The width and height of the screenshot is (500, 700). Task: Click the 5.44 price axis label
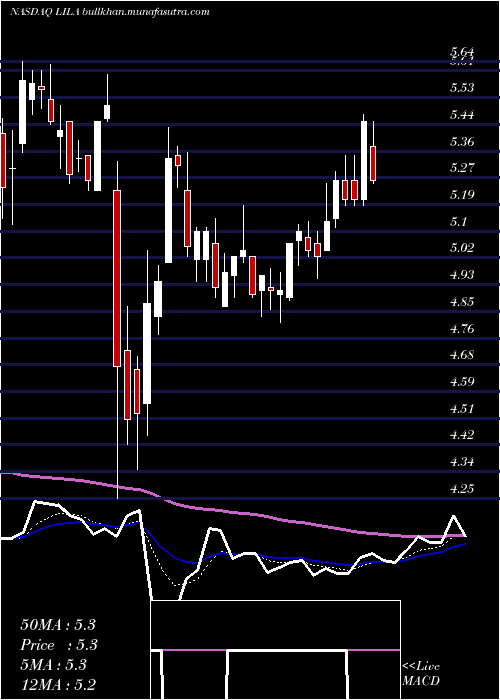point(462,115)
